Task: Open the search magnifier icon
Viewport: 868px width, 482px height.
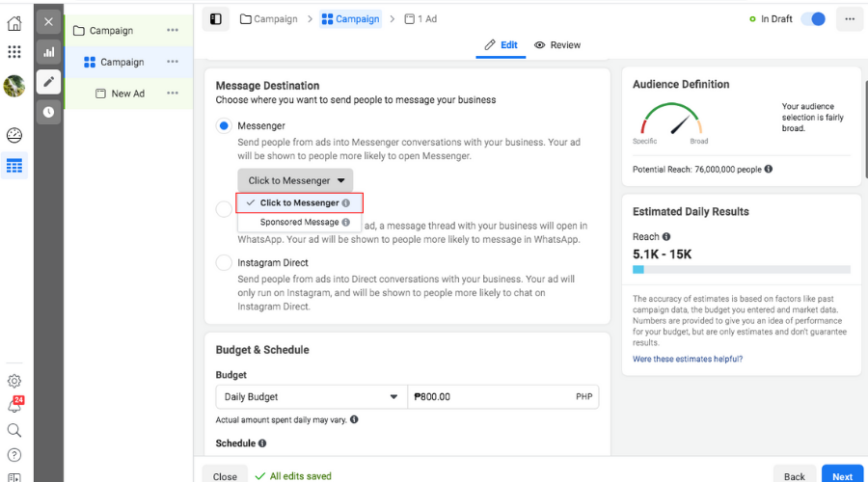Action: (x=14, y=431)
